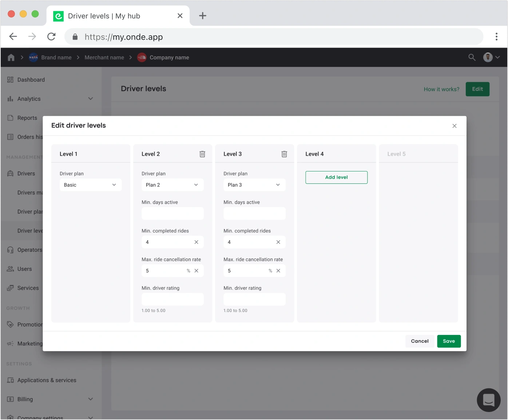Click Level 3 Min. driver rating field
This screenshot has height=420, width=508.
(254, 299)
